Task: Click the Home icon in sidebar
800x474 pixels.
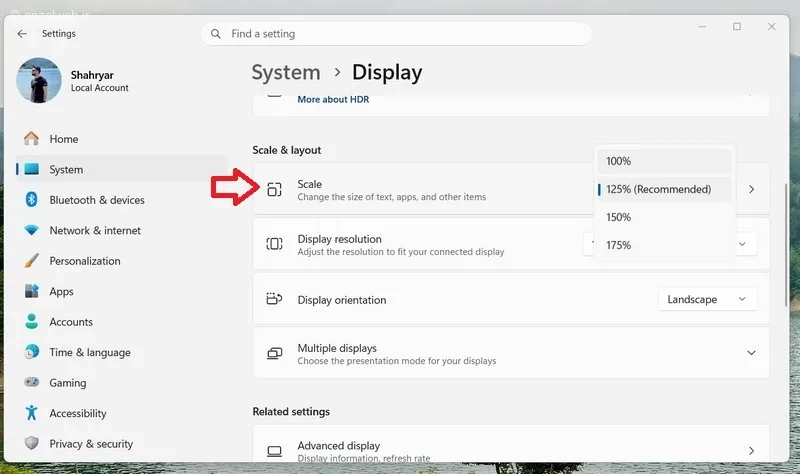Action: [31, 139]
